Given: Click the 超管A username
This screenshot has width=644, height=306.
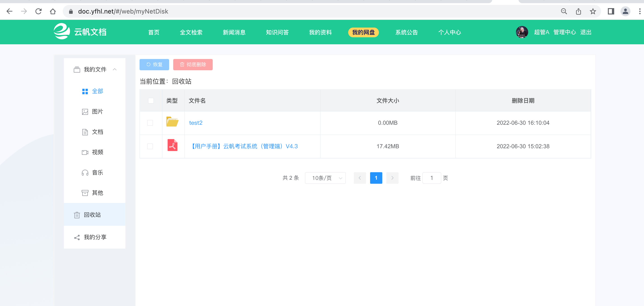Looking at the screenshot, I should pyautogui.click(x=541, y=32).
